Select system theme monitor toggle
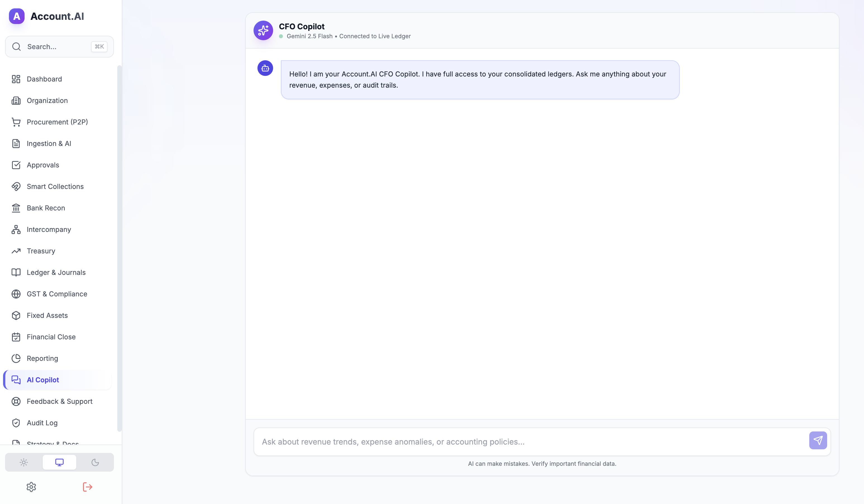The width and height of the screenshot is (864, 504). tap(59, 462)
